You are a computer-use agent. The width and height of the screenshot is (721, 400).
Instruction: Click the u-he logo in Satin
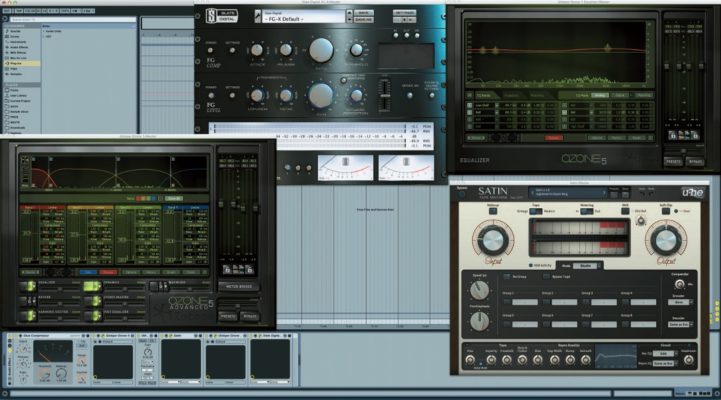pos(692,193)
